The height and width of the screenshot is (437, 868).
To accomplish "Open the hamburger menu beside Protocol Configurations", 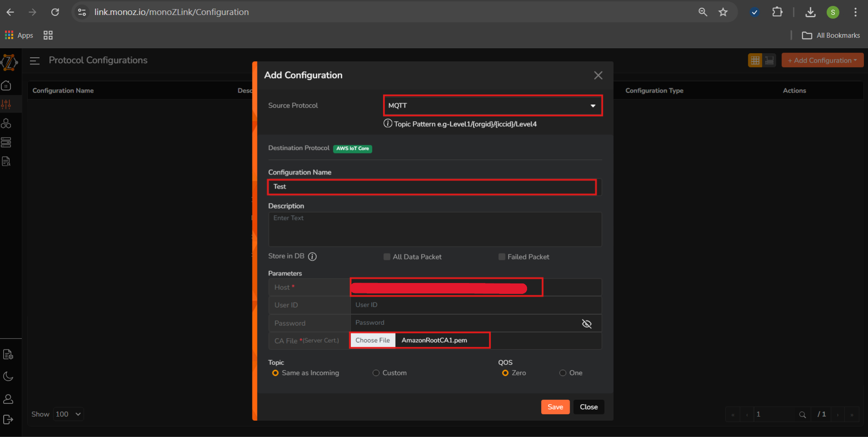I will (35, 61).
